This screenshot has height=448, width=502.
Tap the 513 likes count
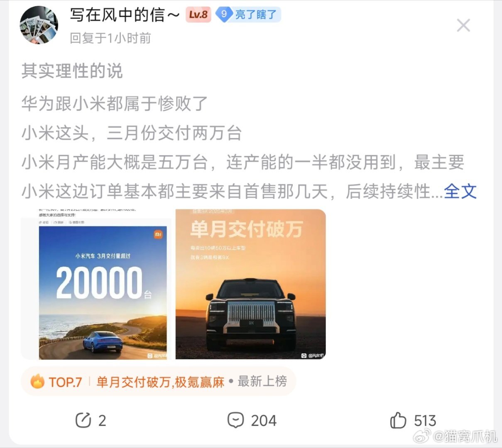[x=425, y=421]
